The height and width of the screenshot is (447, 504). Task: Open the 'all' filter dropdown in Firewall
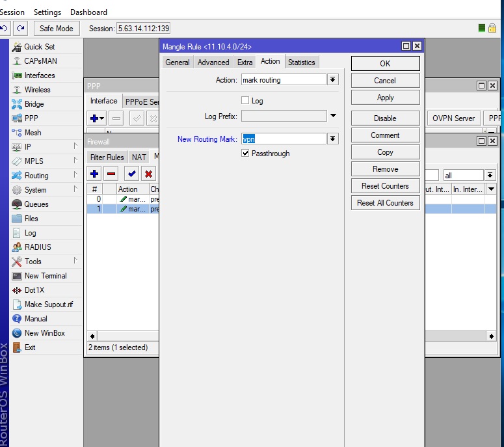(x=490, y=175)
